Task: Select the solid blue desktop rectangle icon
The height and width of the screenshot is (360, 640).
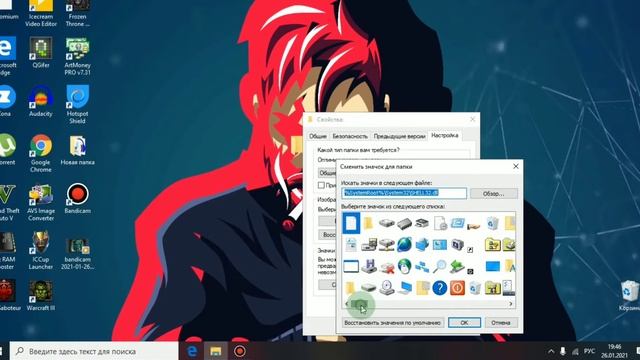Action: [x=493, y=267]
